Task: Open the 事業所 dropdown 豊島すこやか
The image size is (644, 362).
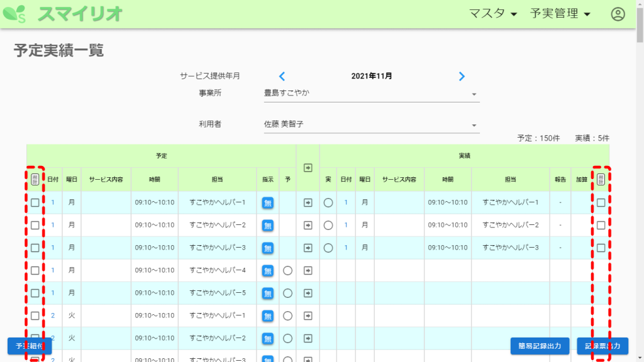Action: (x=372, y=94)
